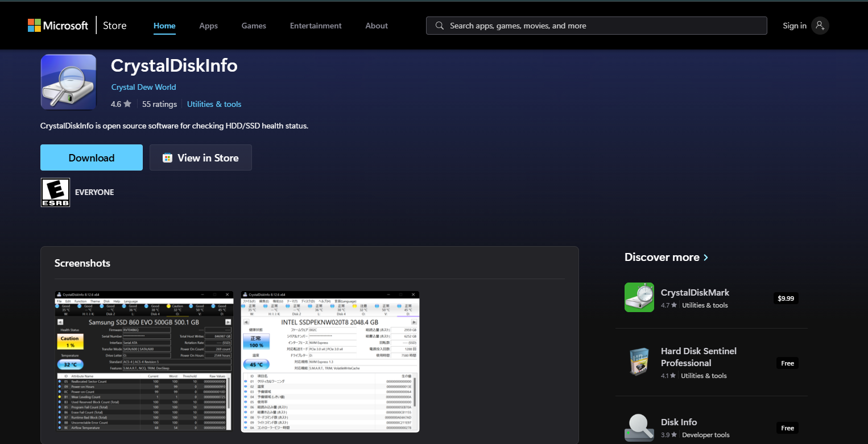Click the CrystalDiskInfo page title

click(174, 65)
